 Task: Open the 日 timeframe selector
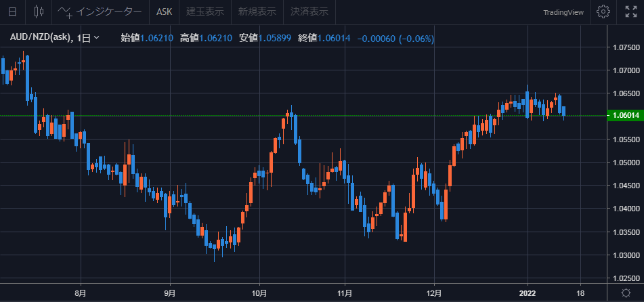coord(12,12)
